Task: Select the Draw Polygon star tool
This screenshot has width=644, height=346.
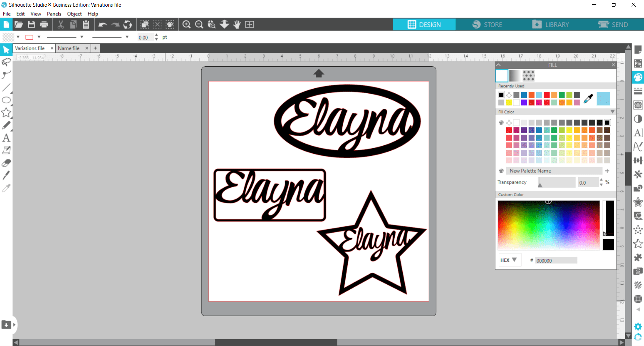Action: click(6, 112)
